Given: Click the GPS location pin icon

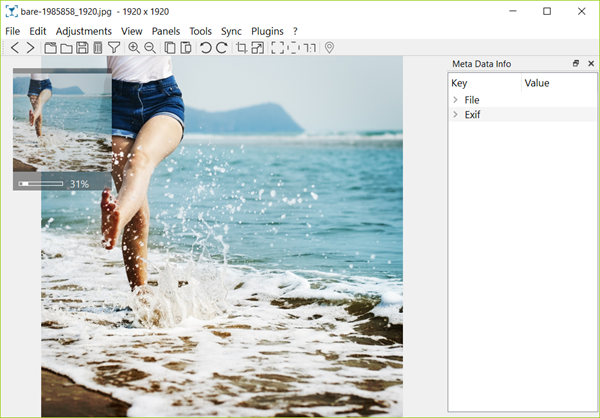Looking at the screenshot, I should 329,48.
